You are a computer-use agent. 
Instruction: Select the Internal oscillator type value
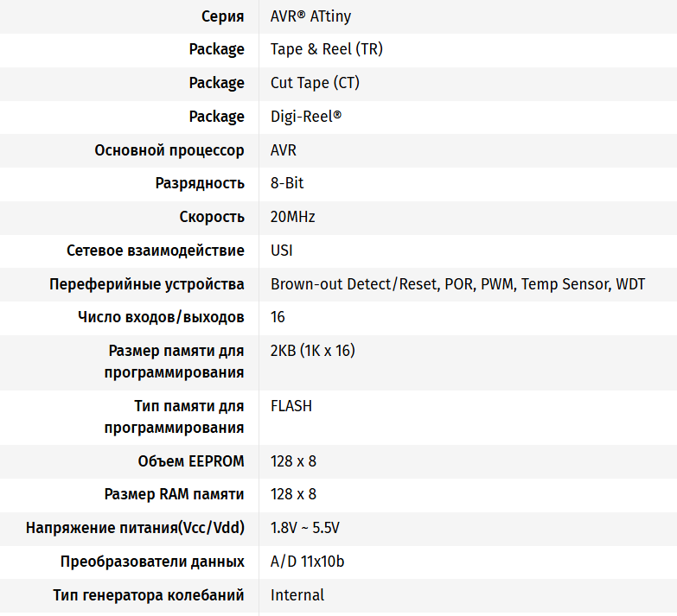click(297, 595)
